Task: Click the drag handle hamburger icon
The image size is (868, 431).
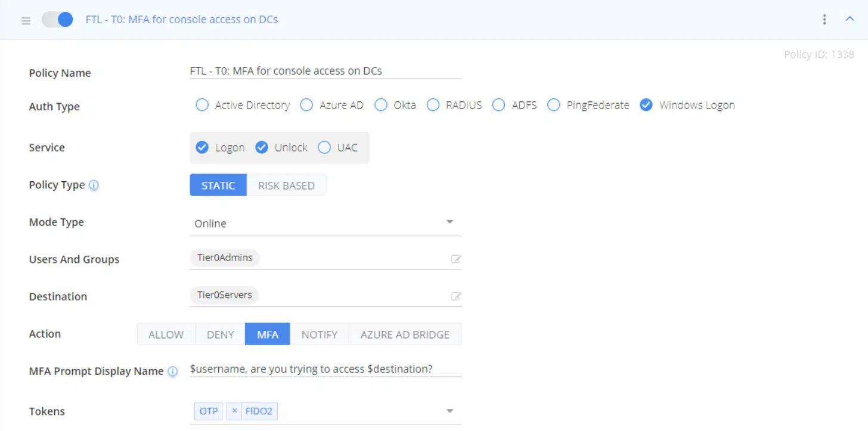Action: click(26, 20)
